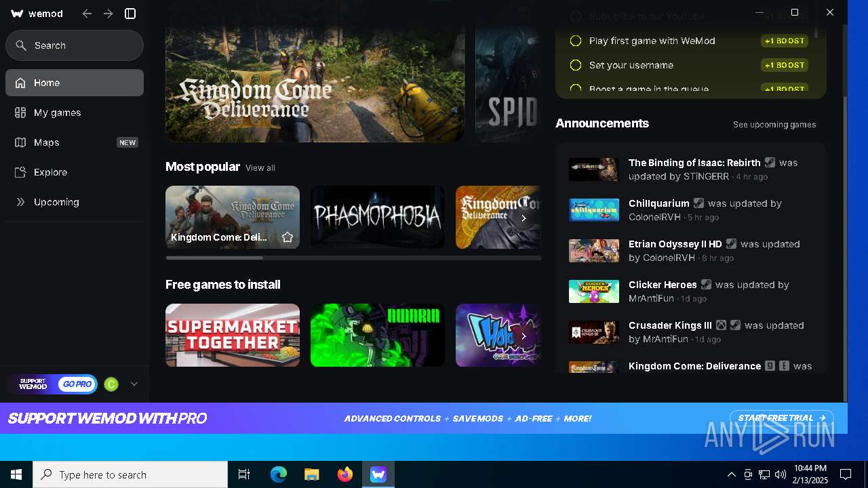Open Supermarket Together free game

click(x=233, y=335)
